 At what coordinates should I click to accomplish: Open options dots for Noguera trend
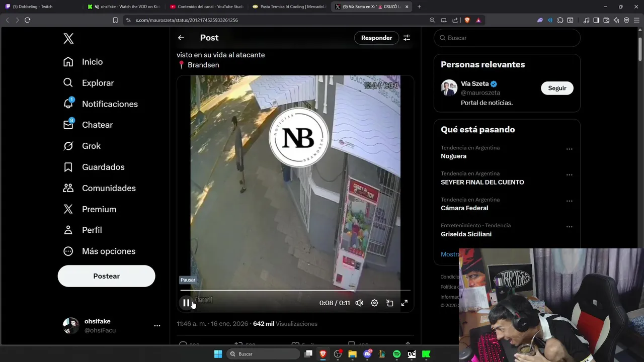[569, 149]
